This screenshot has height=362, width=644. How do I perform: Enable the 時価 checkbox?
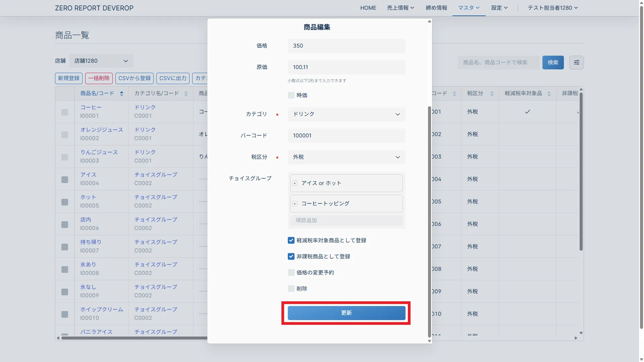291,96
